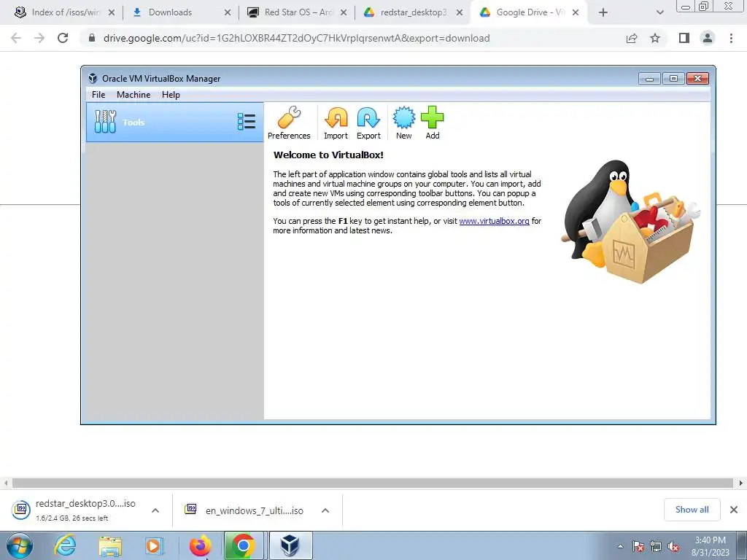Close the active Google Drive tab
The width and height of the screenshot is (747, 560).
coord(576,12)
